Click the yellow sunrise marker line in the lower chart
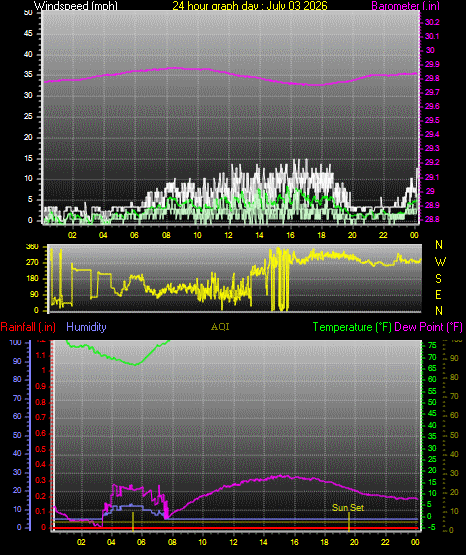Screen dimensions: 466x555 coord(133,522)
